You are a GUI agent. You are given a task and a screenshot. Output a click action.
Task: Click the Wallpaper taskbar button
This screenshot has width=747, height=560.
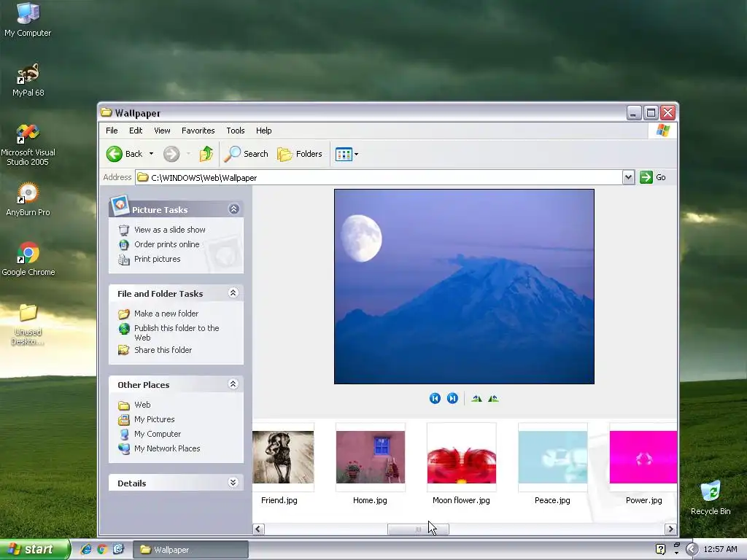pos(190,550)
